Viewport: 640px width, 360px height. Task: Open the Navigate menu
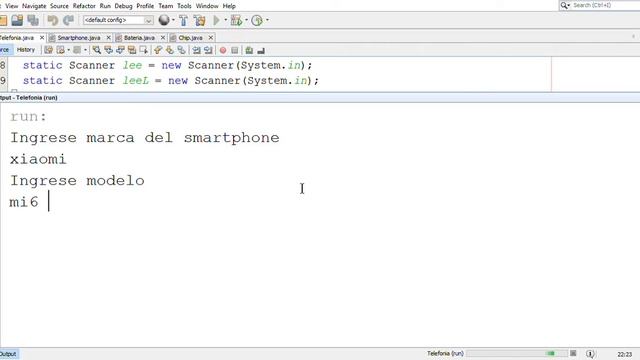(x=34, y=6)
